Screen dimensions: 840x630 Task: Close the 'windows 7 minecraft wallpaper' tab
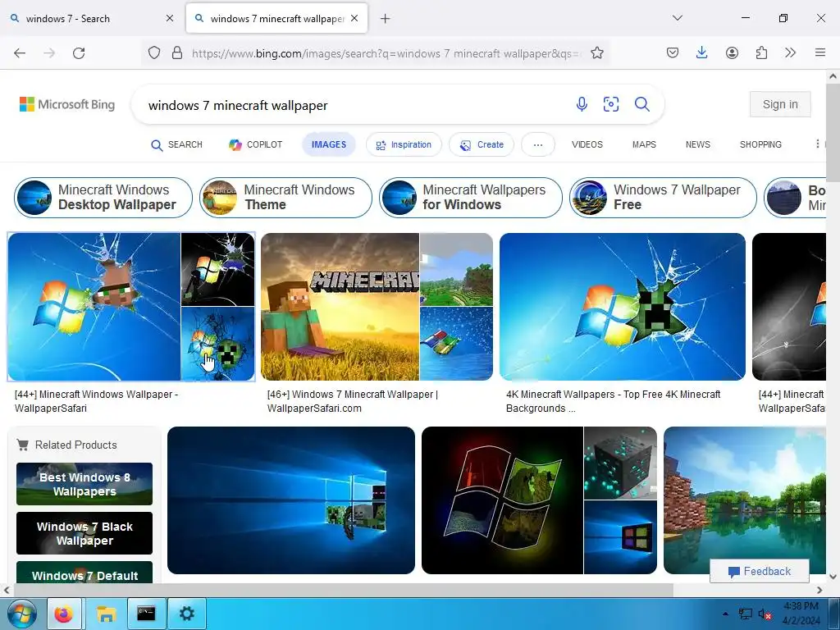click(x=354, y=18)
